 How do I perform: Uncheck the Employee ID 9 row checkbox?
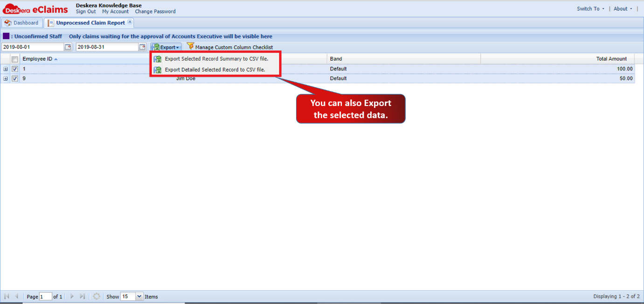point(15,78)
